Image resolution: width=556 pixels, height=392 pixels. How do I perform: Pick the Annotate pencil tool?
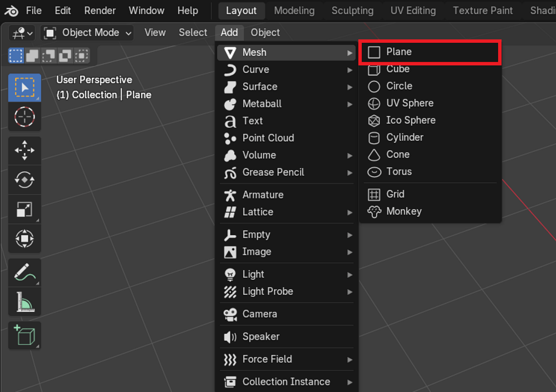[x=24, y=273]
